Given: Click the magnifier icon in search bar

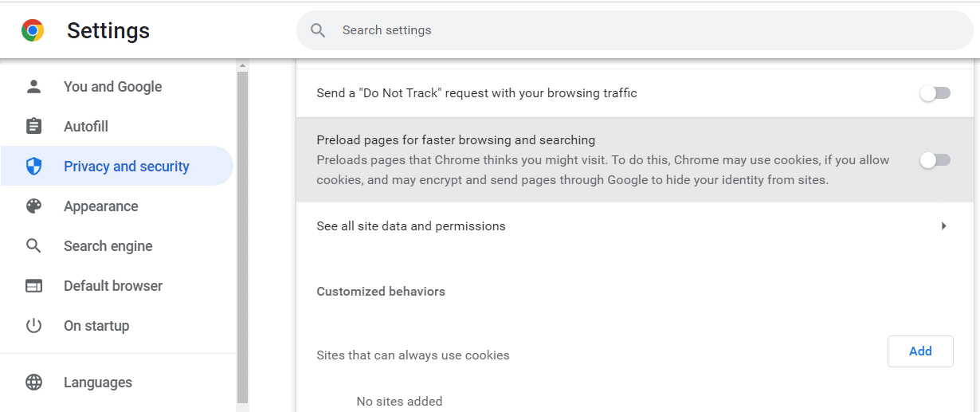Looking at the screenshot, I should click(318, 30).
